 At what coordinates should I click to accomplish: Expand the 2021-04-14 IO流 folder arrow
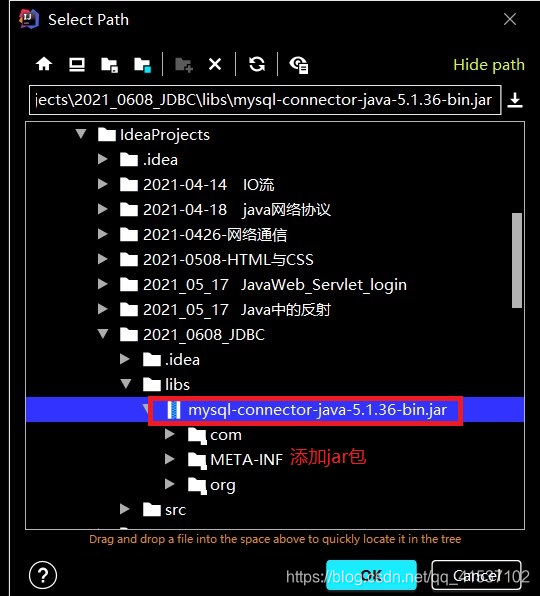point(103,184)
